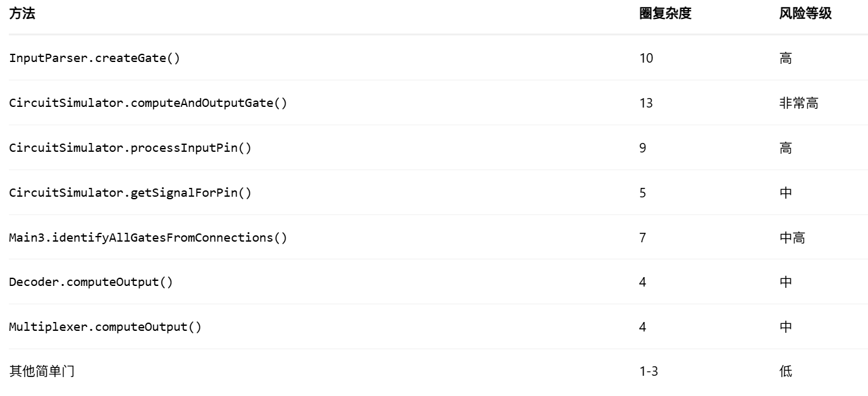Click the Multiplexer.computeOutput() method text
868x396 pixels.
tap(105, 327)
